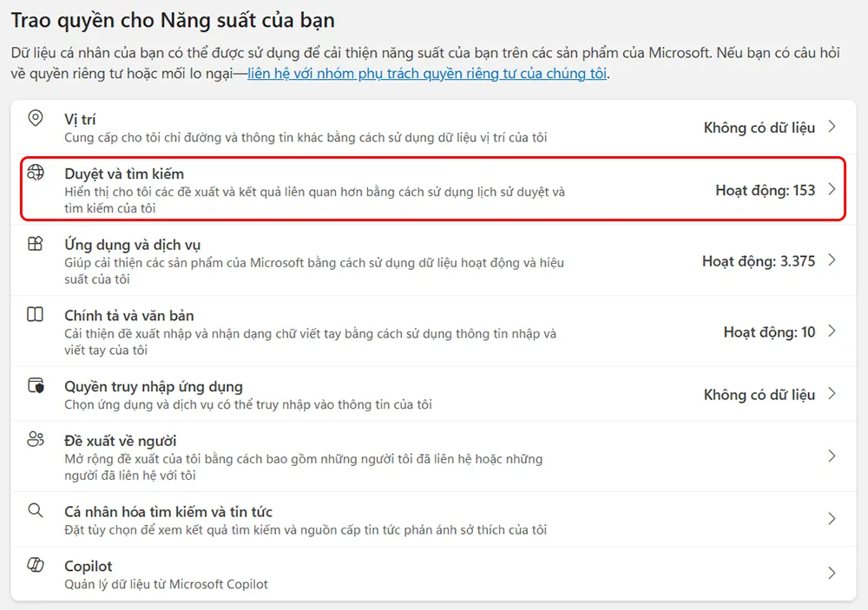The width and height of the screenshot is (868, 610).
Task: Expand the Vị trí row chevron
Action: (x=832, y=127)
